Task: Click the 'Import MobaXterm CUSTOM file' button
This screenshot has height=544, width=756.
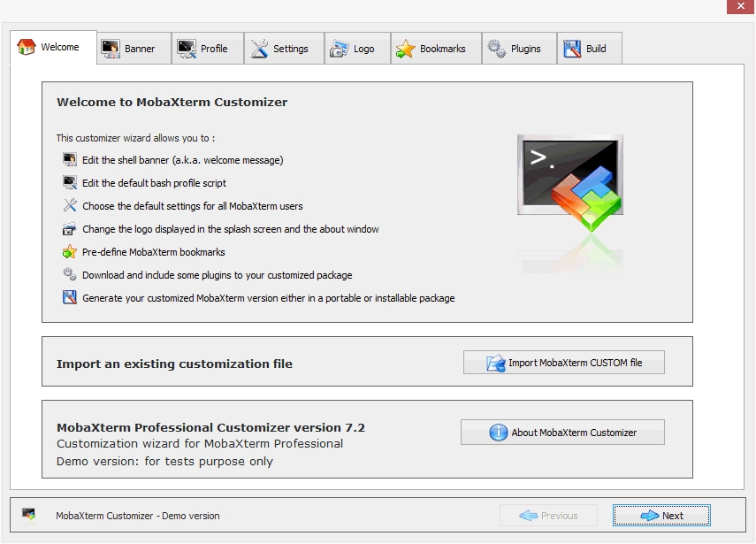Action: pyautogui.click(x=563, y=362)
